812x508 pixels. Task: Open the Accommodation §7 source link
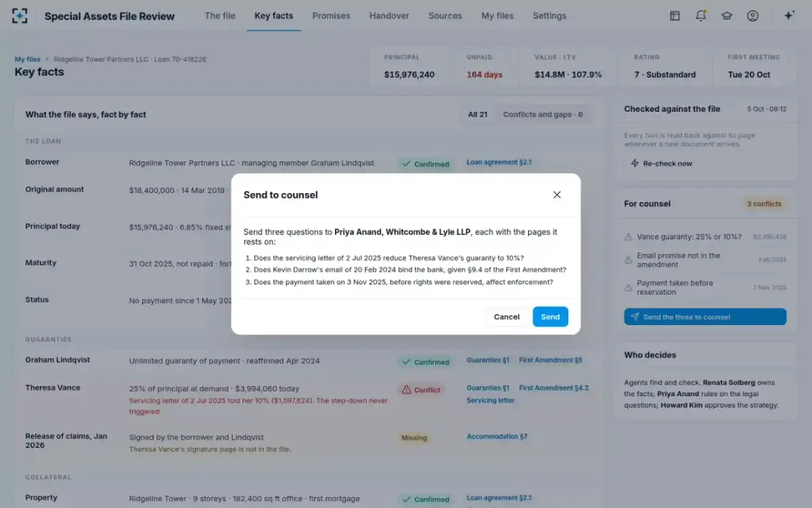[x=497, y=437]
